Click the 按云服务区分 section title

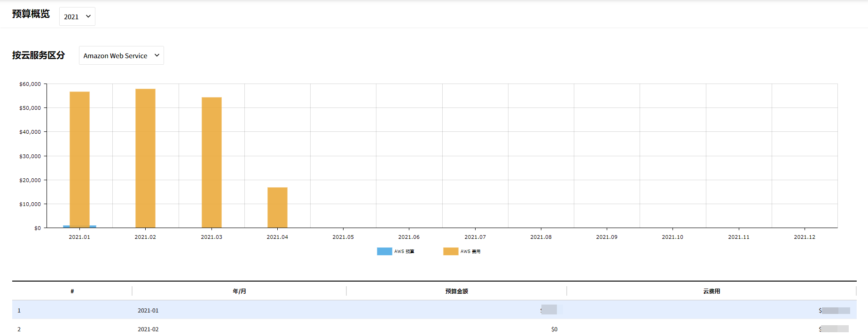coord(39,55)
